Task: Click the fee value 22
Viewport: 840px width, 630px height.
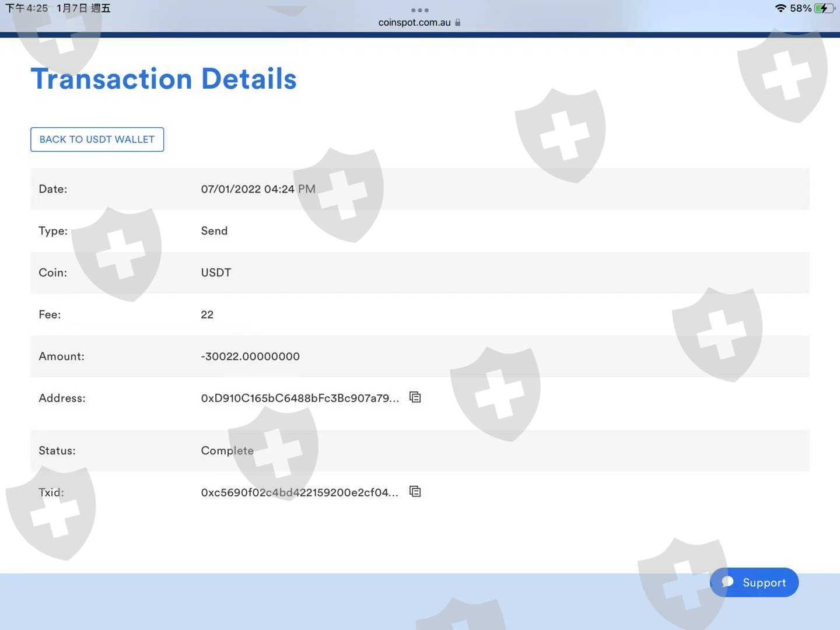Action: [207, 314]
